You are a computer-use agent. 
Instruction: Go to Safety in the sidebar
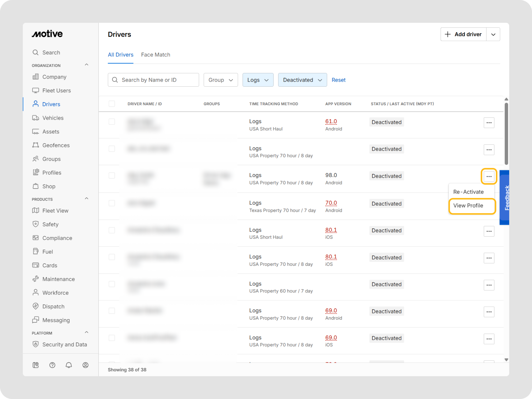(x=50, y=224)
